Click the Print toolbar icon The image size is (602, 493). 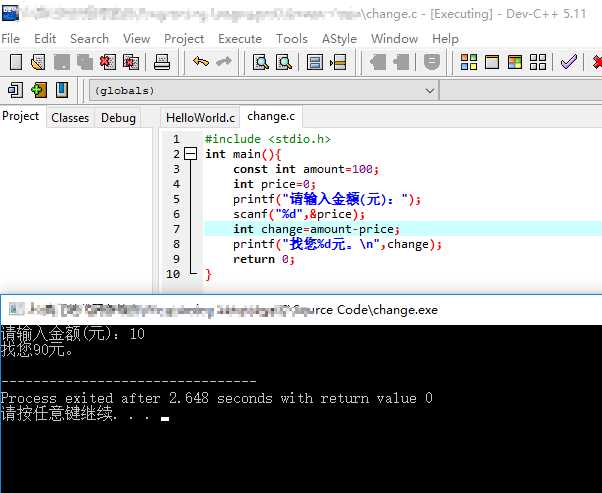tap(162, 62)
